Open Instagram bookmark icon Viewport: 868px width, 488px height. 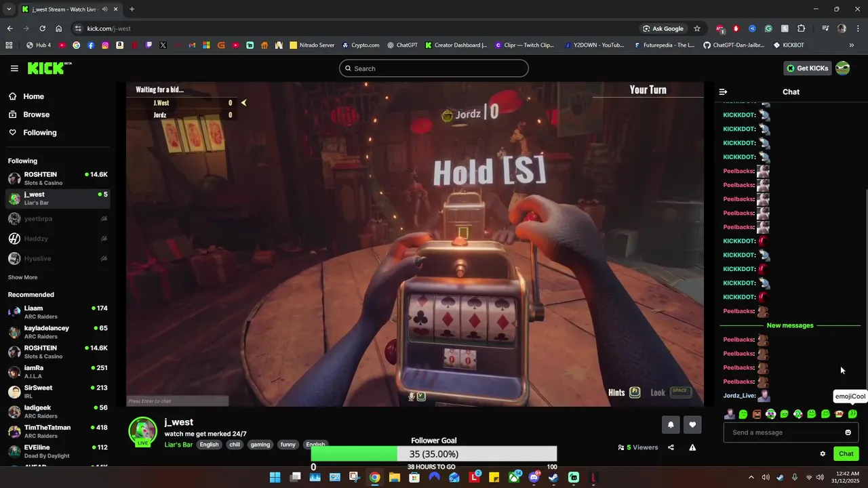pyautogui.click(x=105, y=45)
